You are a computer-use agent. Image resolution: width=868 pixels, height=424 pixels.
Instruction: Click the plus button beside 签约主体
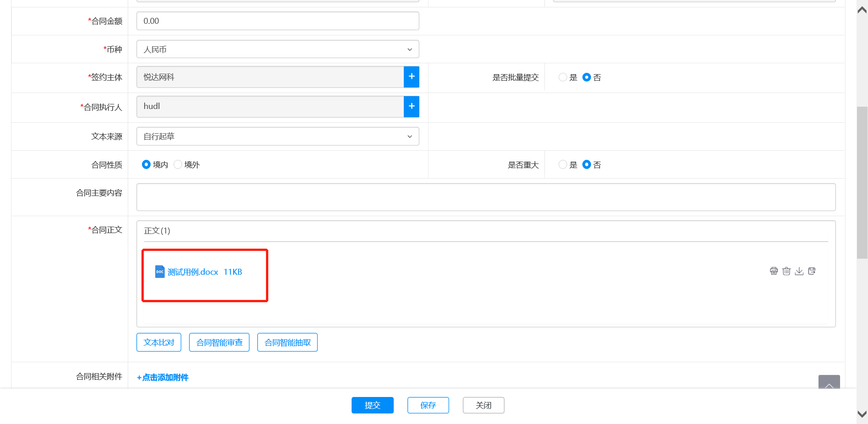point(412,77)
